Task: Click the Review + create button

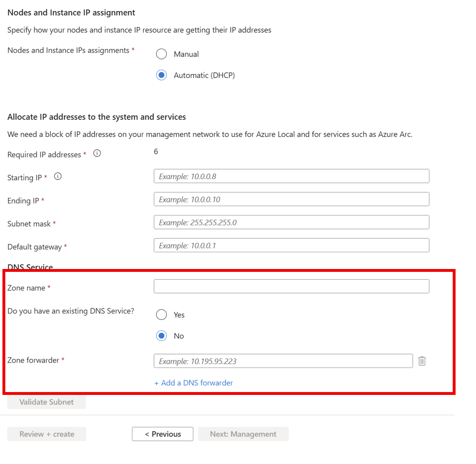Action: (x=47, y=434)
